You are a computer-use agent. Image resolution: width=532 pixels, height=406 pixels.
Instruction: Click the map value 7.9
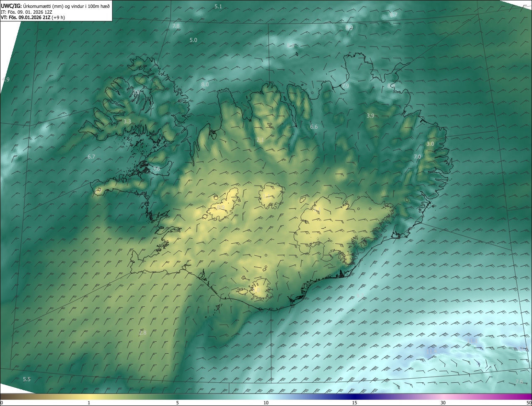pos(345,86)
